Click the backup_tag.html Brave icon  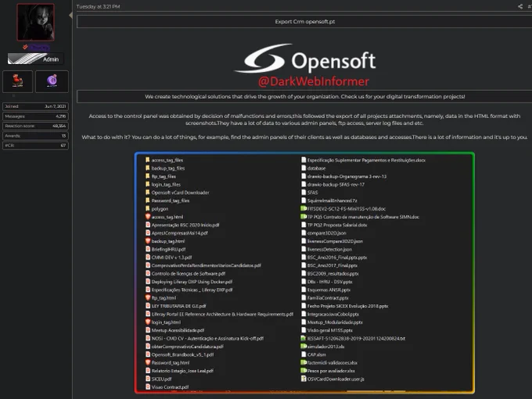pos(148,241)
